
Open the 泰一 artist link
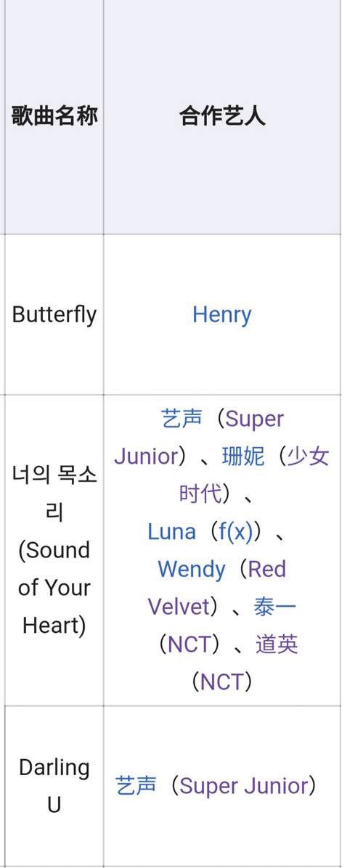coord(275,607)
